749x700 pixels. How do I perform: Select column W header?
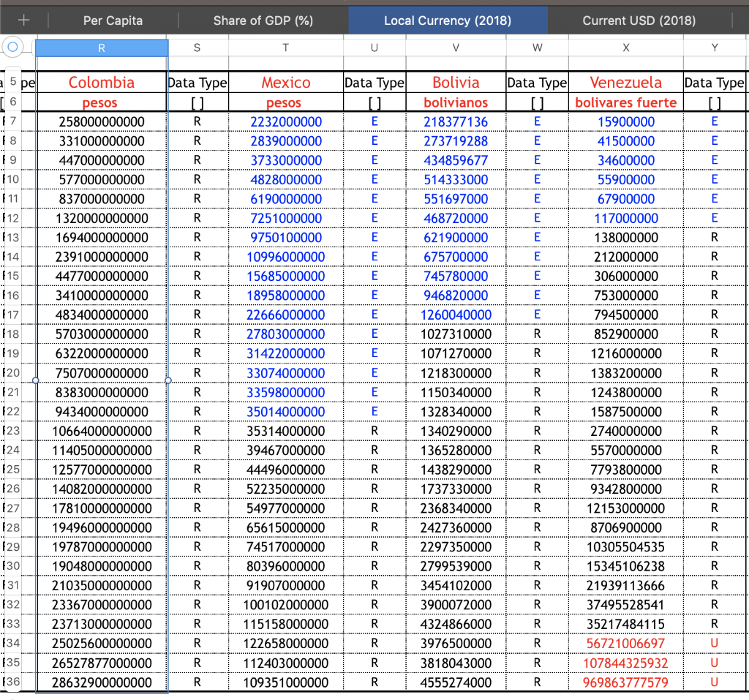coord(538,48)
